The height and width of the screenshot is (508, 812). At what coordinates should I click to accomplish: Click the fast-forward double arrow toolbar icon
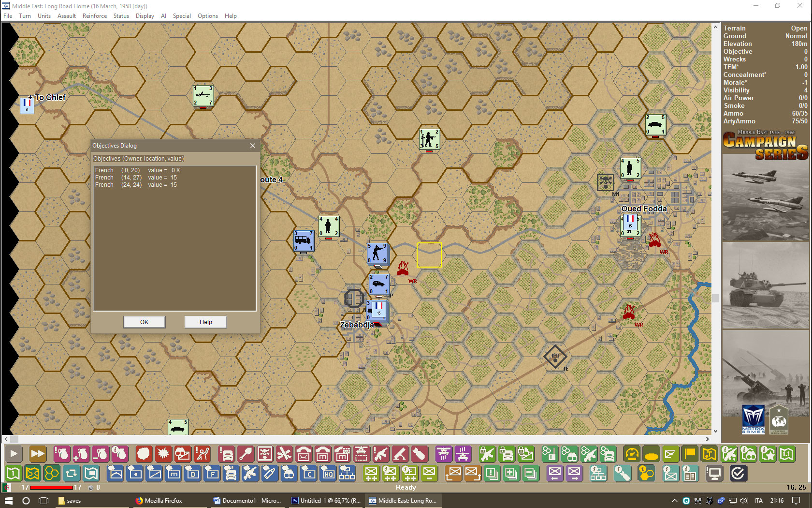tap(37, 454)
